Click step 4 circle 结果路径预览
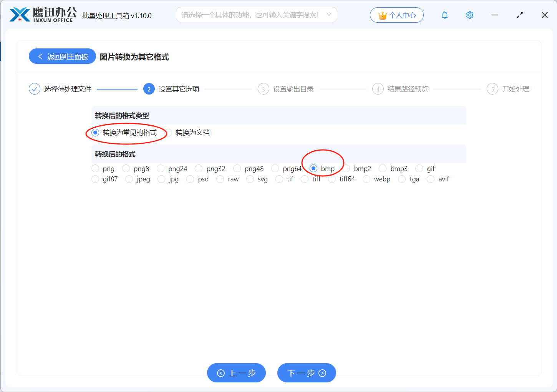 point(378,89)
